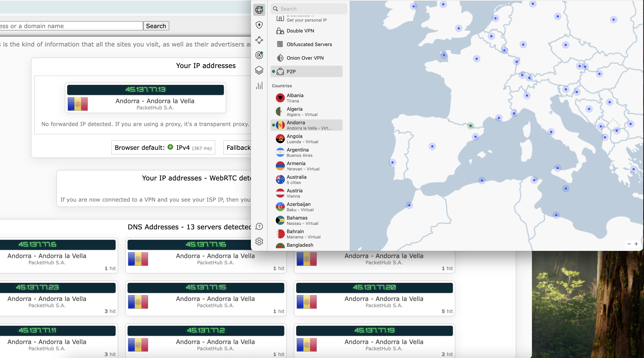Click the Obfuscated Servers entry
This screenshot has width=644, height=358.
(310, 44)
